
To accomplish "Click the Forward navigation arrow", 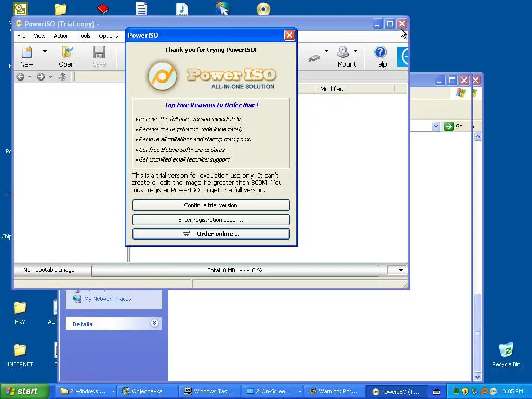I will tap(41, 77).
